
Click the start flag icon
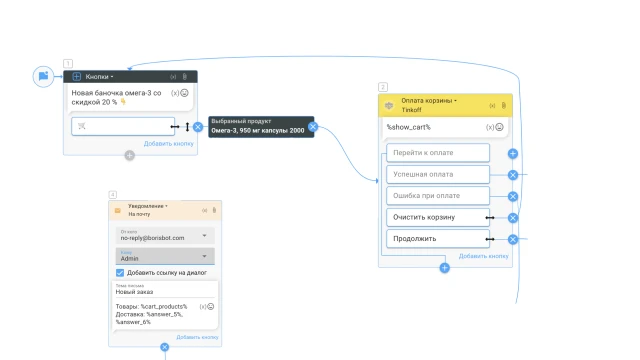(x=43, y=76)
